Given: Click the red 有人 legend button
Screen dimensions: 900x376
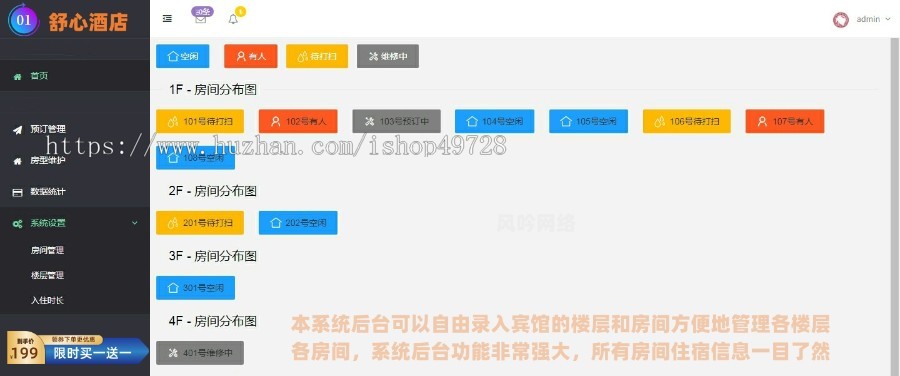Looking at the screenshot, I should tap(250, 56).
